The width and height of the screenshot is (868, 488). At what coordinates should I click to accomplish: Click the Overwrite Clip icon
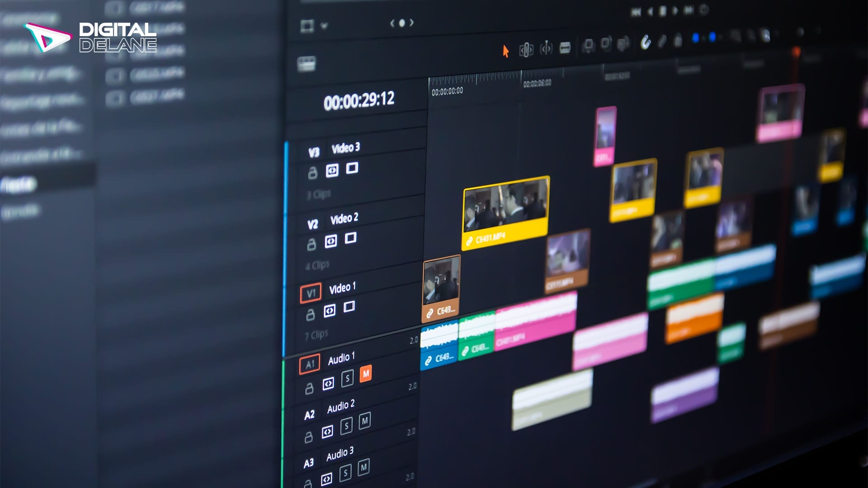(605, 45)
